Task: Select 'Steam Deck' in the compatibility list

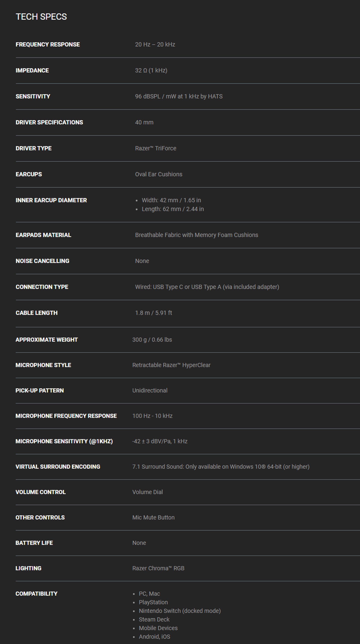Action: pyautogui.click(x=154, y=620)
